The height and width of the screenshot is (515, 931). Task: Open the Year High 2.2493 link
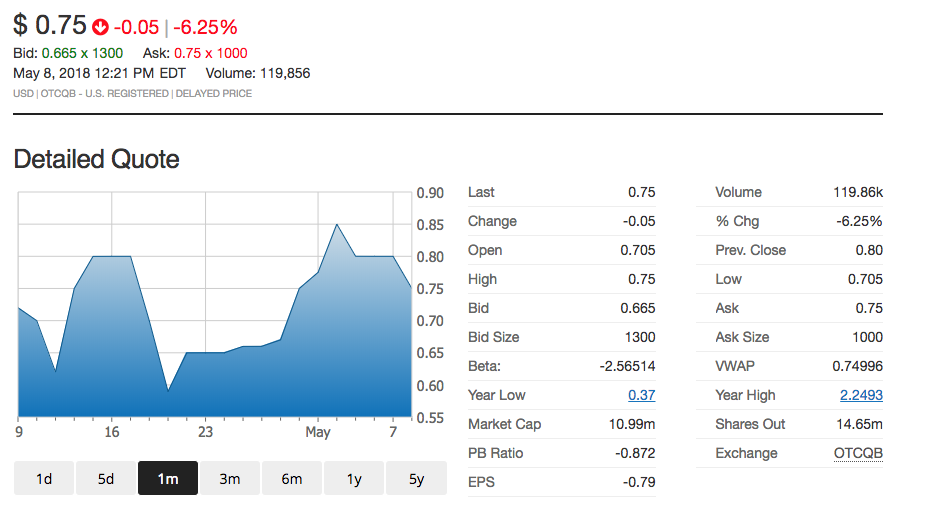coord(861,395)
